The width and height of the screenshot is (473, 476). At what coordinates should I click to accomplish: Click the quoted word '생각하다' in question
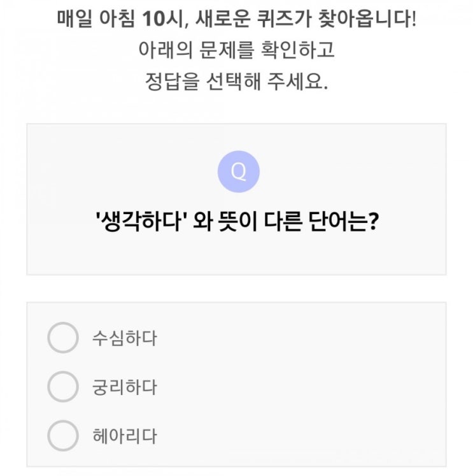click(139, 225)
